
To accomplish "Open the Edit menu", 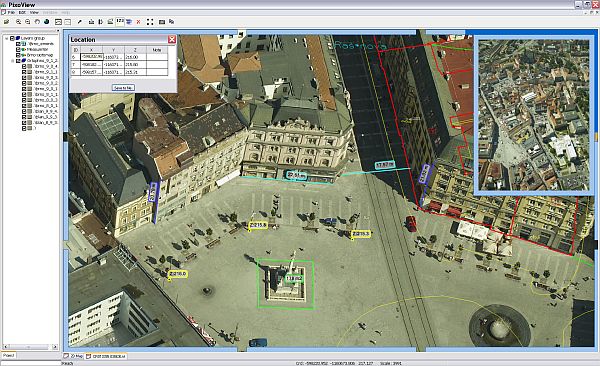I will (x=22, y=13).
